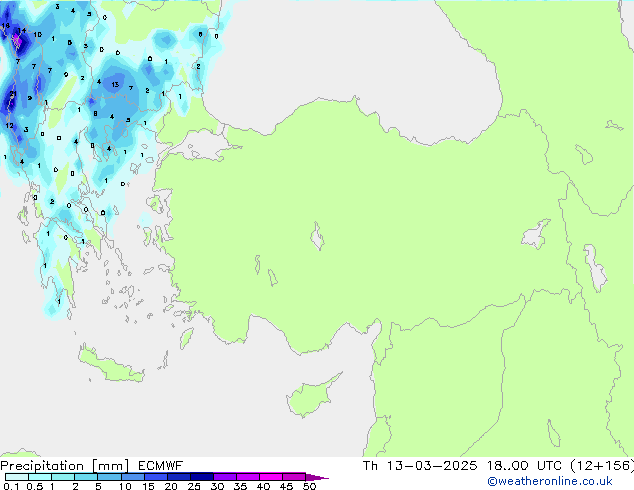Click the '25' legend scale label
The height and width of the screenshot is (490, 634).
click(x=194, y=486)
